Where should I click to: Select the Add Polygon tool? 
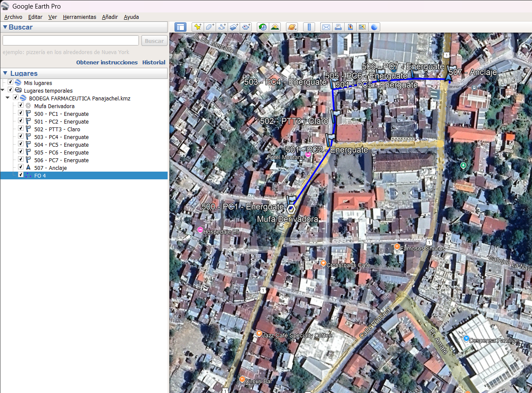pyautogui.click(x=210, y=27)
